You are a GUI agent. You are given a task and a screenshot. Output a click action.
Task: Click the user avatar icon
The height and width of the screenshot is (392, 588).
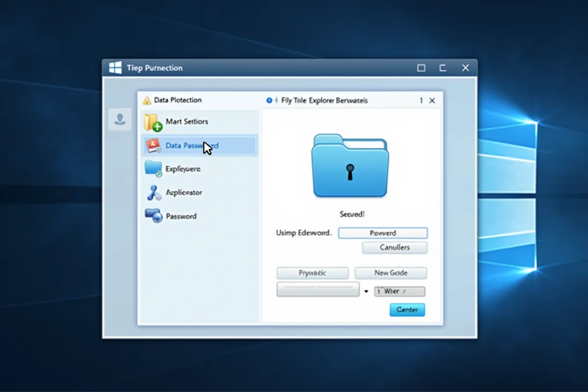pos(120,119)
